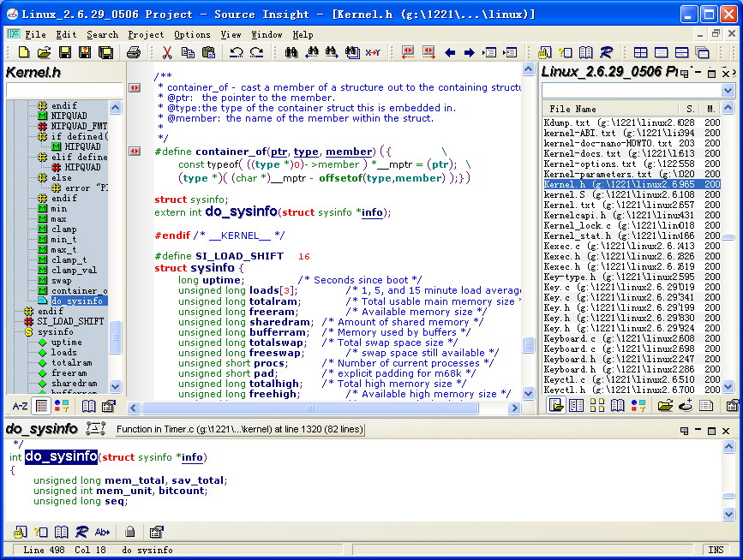Viewport: 743px width, 560px height.
Task: Navigate back with the blue left arrow
Action: tap(450, 52)
